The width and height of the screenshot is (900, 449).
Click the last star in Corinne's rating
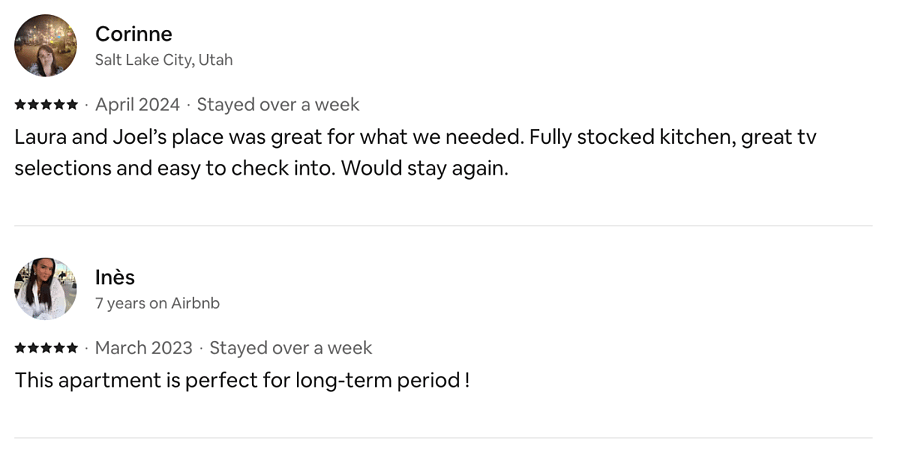coord(72,104)
